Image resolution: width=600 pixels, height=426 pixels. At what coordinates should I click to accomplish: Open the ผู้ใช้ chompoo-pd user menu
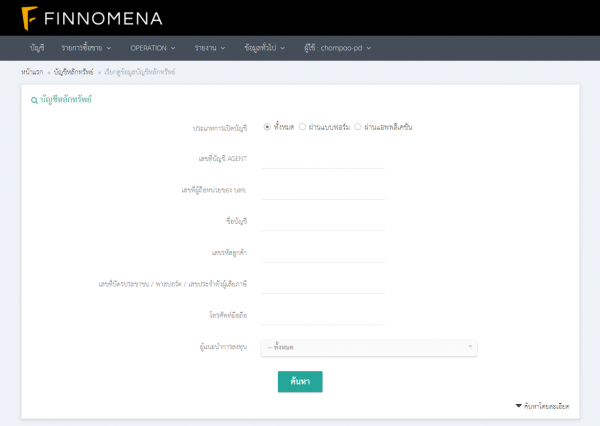[x=338, y=48]
